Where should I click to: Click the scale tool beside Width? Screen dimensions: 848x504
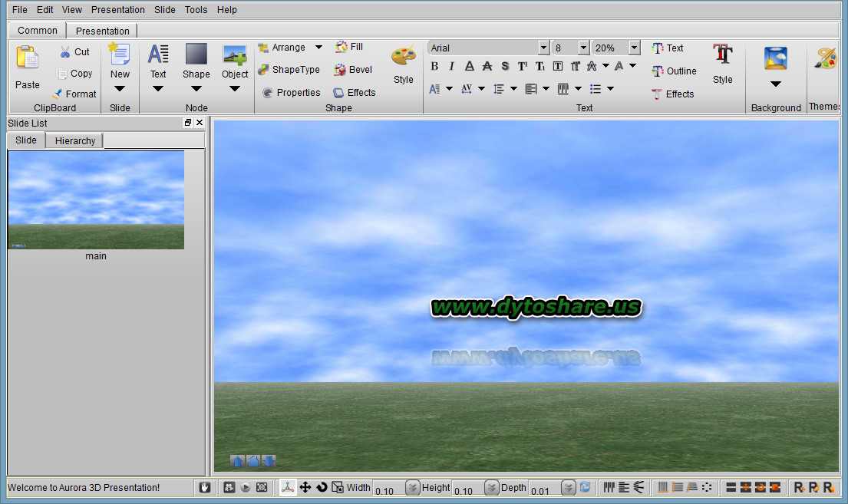click(338, 487)
